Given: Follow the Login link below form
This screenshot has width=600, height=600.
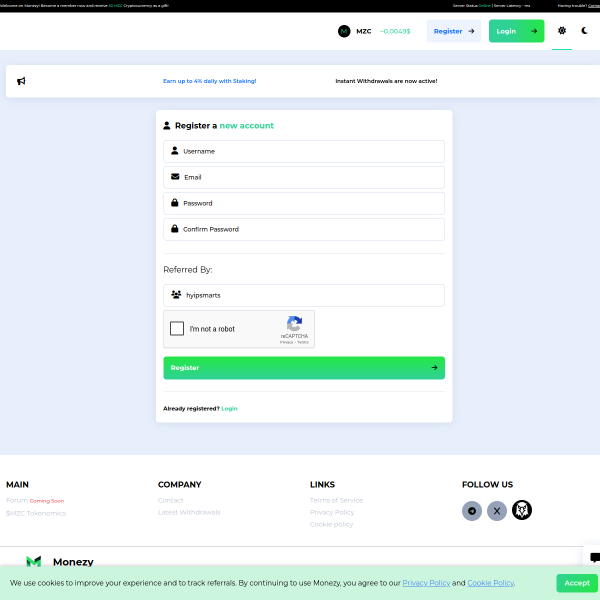Looking at the screenshot, I should pos(229,408).
